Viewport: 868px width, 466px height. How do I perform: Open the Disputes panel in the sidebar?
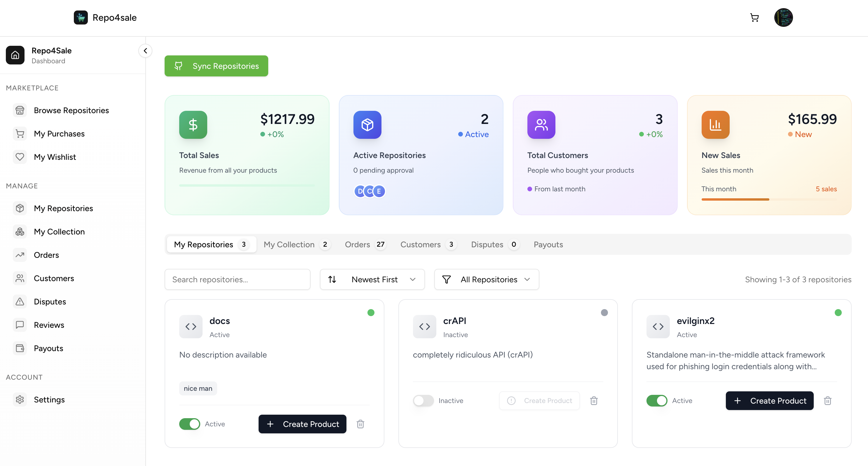[50, 301]
